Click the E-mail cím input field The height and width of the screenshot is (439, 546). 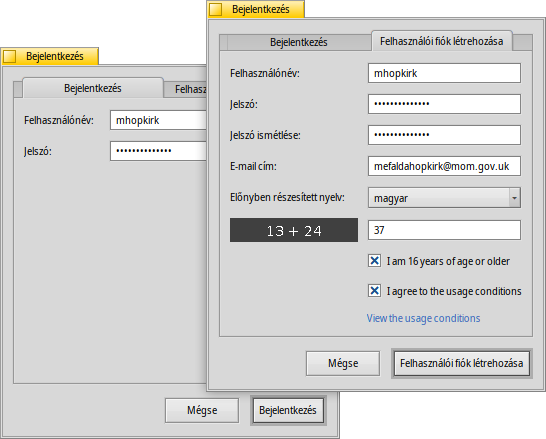tap(444, 166)
